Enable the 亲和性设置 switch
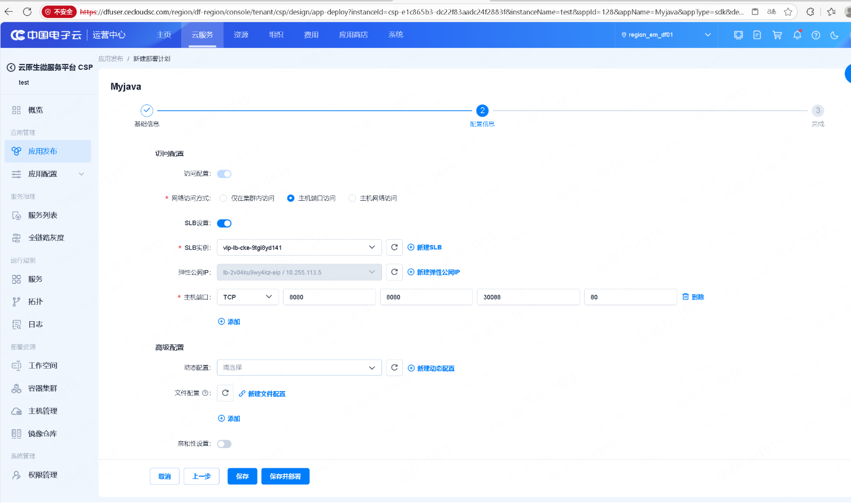The image size is (851, 504). click(x=224, y=444)
